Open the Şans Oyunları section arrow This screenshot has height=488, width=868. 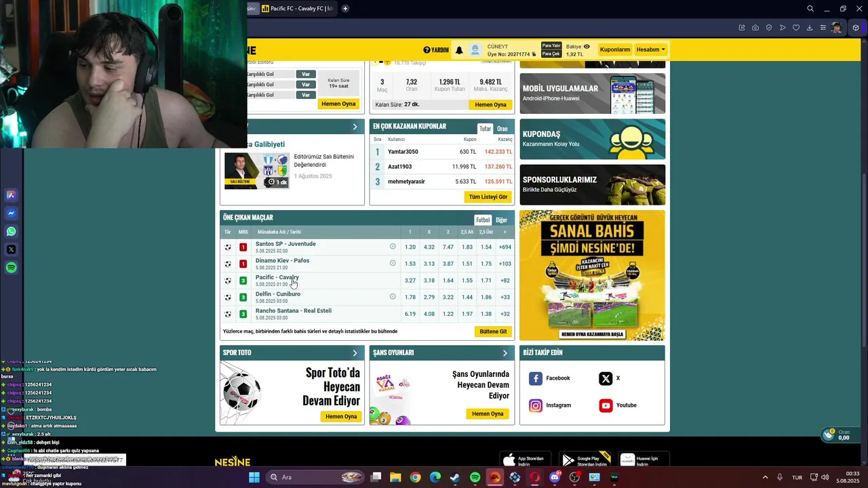point(505,353)
